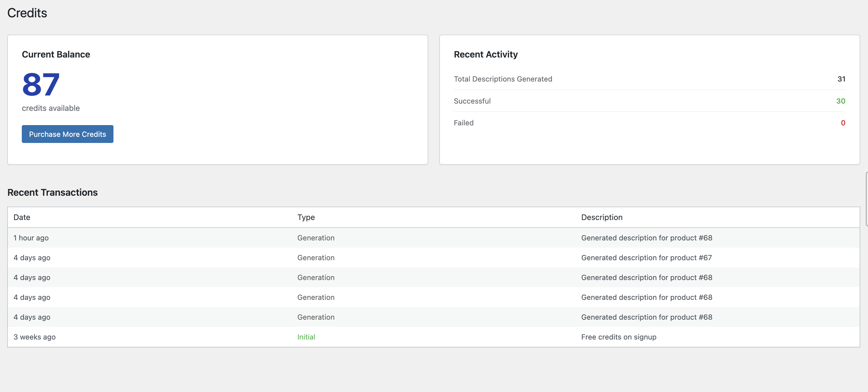This screenshot has width=868, height=392.
Task: Click the Recent Activity heading
Action: (485, 54)
